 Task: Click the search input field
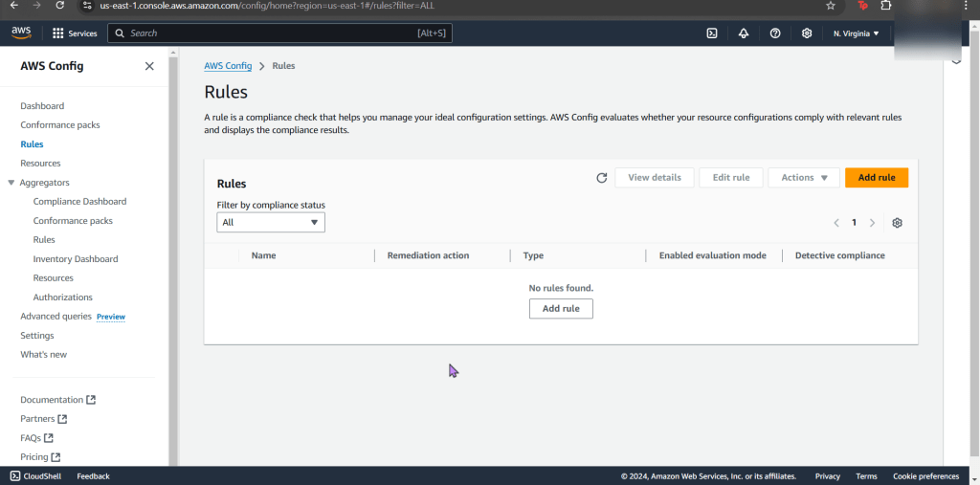tap(268, 33)
